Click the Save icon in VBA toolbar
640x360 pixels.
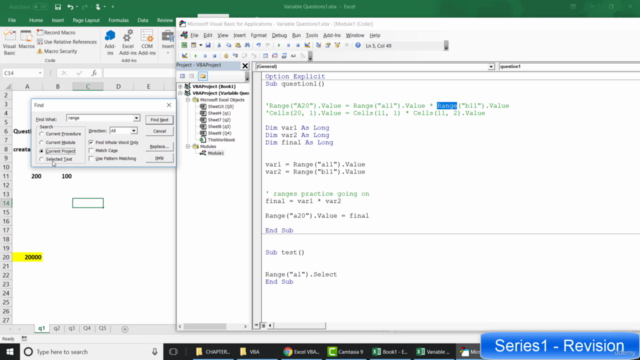click(x=208, y=45)
